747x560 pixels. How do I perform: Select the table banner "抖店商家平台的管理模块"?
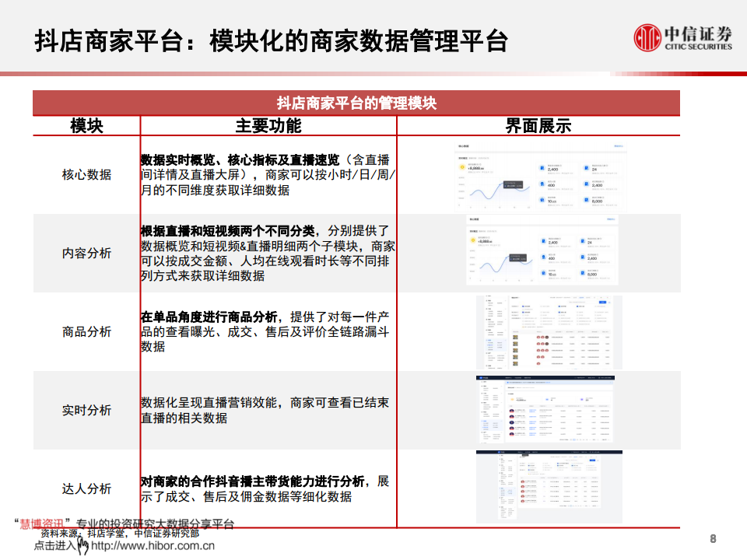tap(356, 103)
